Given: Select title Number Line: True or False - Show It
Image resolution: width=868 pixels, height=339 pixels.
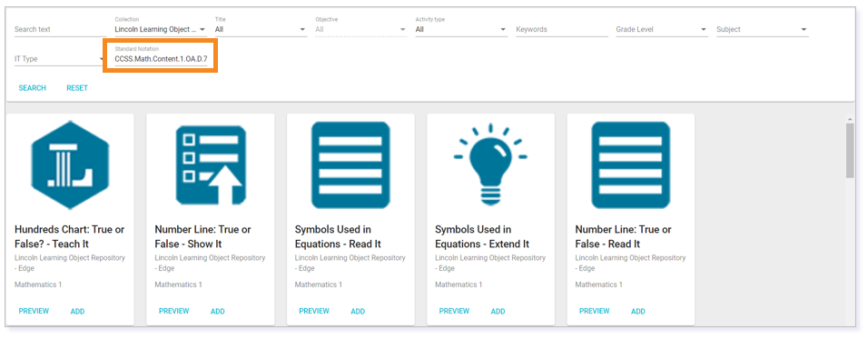Looking at the screenshot, I should (202, 236).
